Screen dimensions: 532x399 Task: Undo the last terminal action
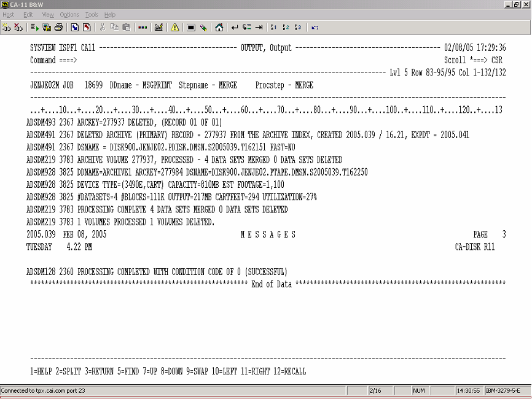click(314, 27)
